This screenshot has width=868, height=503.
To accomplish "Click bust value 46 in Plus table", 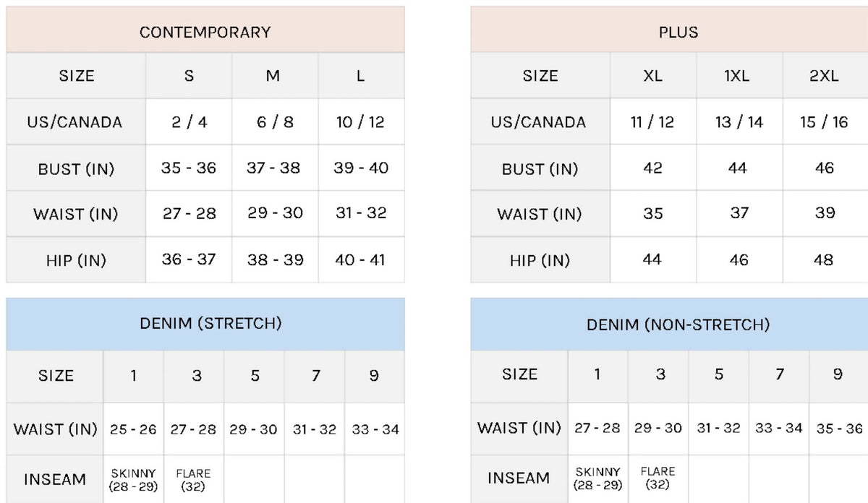I will point(824,168).
